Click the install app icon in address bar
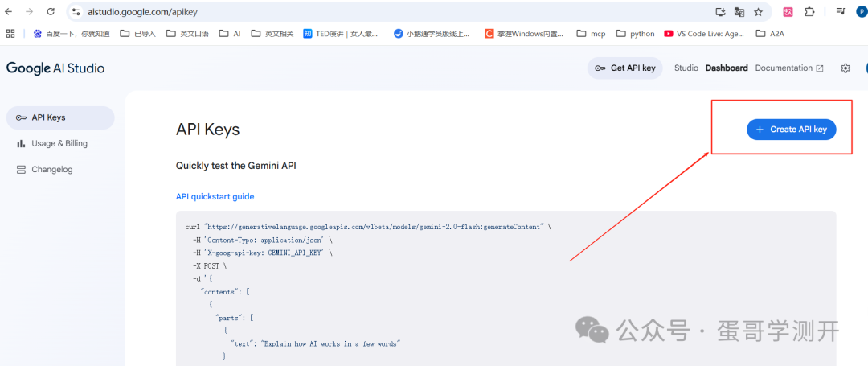The height and width of the screenshot is (366, 868). pyautogui.click(x=720, y=11)
